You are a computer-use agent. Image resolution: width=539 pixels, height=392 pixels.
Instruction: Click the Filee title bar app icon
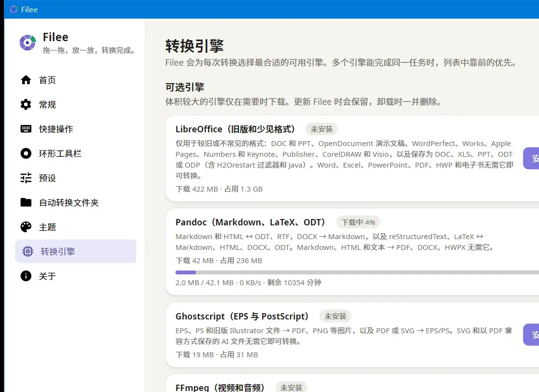tap(14, 9)
